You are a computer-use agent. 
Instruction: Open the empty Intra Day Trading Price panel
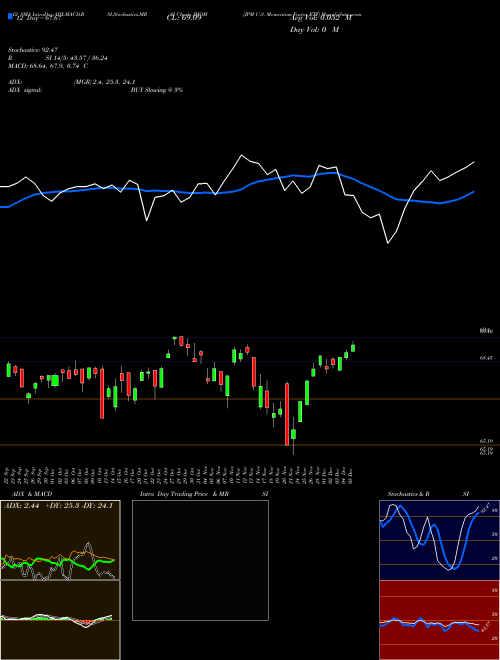point(200,560)
